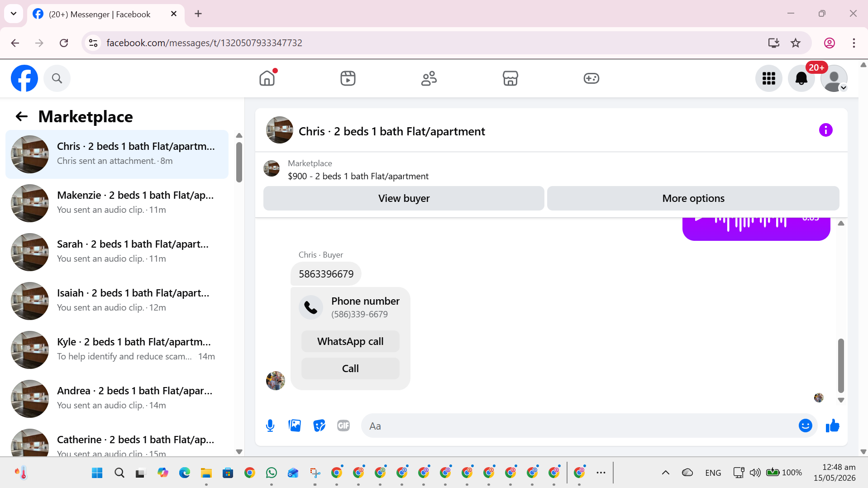Open the account profile menu
The width and height of the screenshot is (868, 488).
click(x=834, y=78)
